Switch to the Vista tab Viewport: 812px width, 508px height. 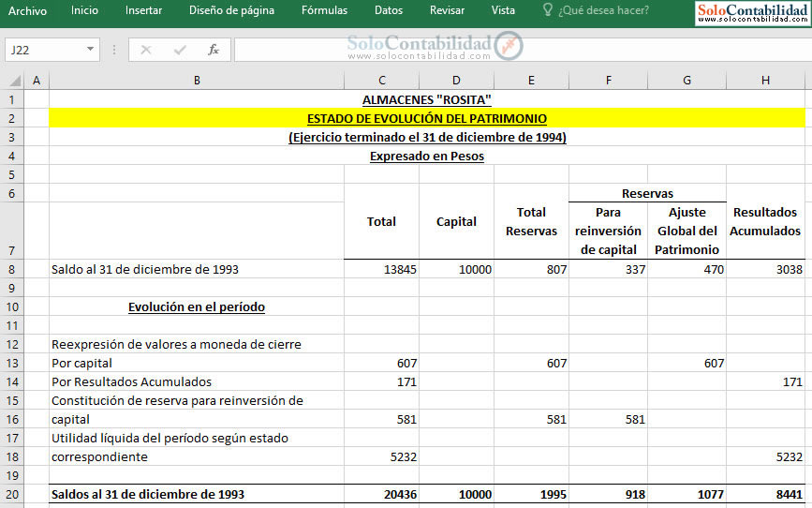(503, 10)
